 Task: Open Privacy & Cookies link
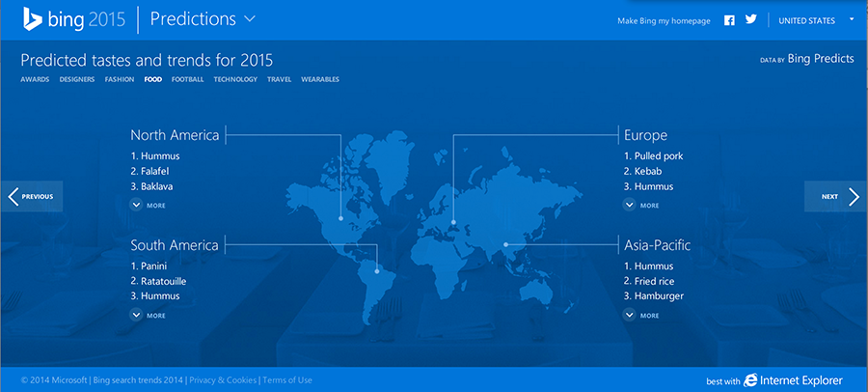point(223,380)
